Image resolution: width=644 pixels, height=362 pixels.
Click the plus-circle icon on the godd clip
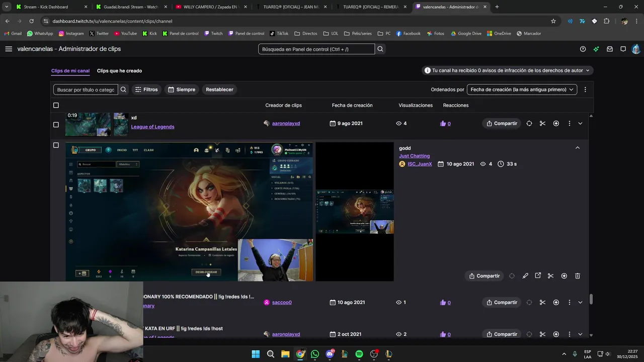[x=564, y=276]
